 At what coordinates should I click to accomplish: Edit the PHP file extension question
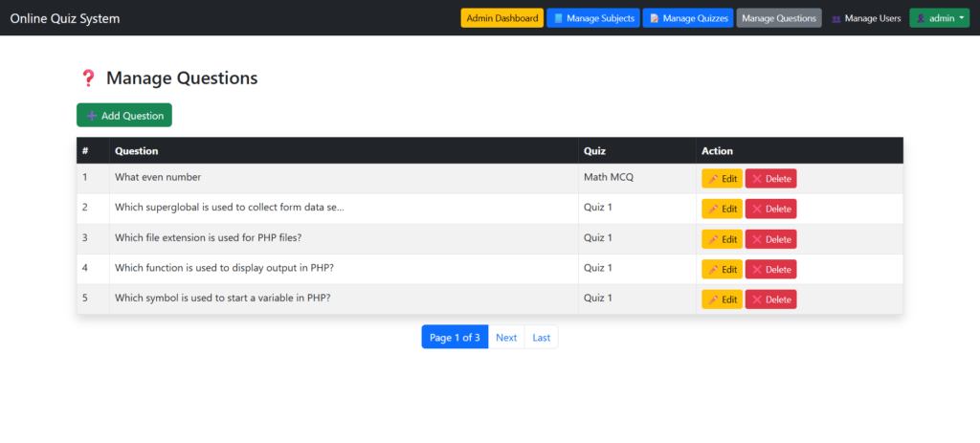pyautogui.click(x=722, y=238)
